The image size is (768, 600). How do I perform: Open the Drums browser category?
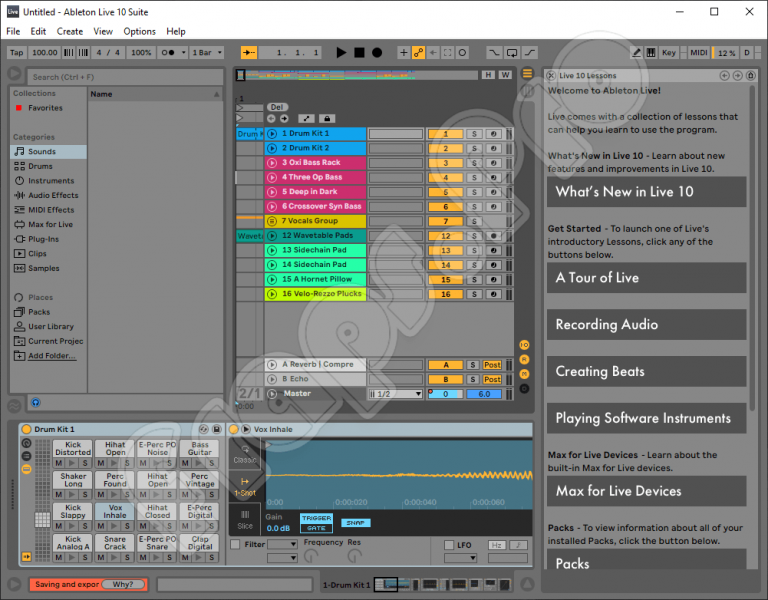click(x=40, y=166)
